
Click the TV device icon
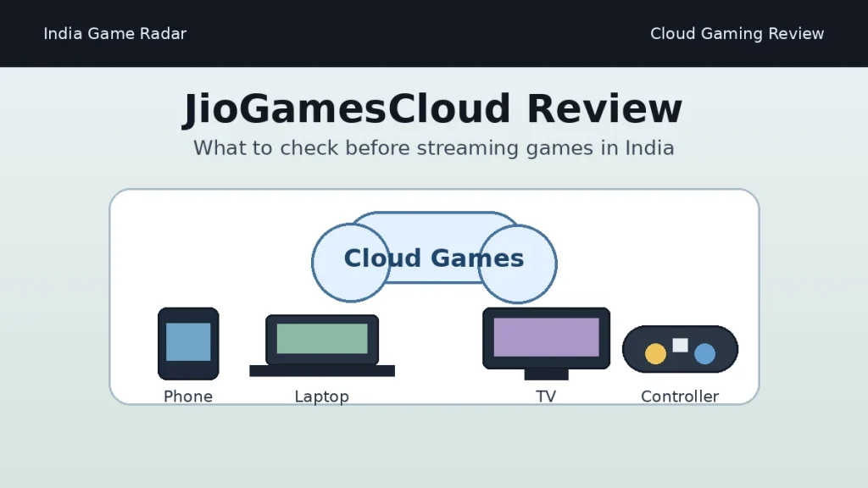click(547, 344)
